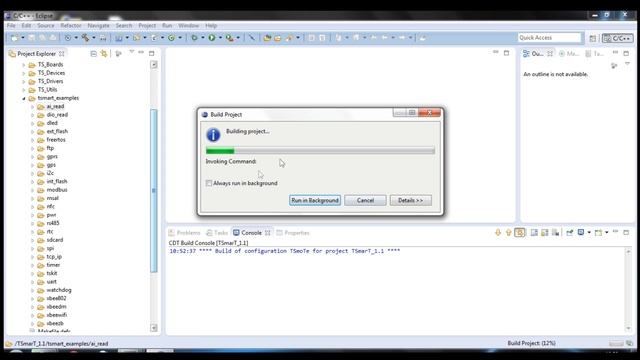
Task: Expand the freertos folder
Action: click(x=32, y=140)
